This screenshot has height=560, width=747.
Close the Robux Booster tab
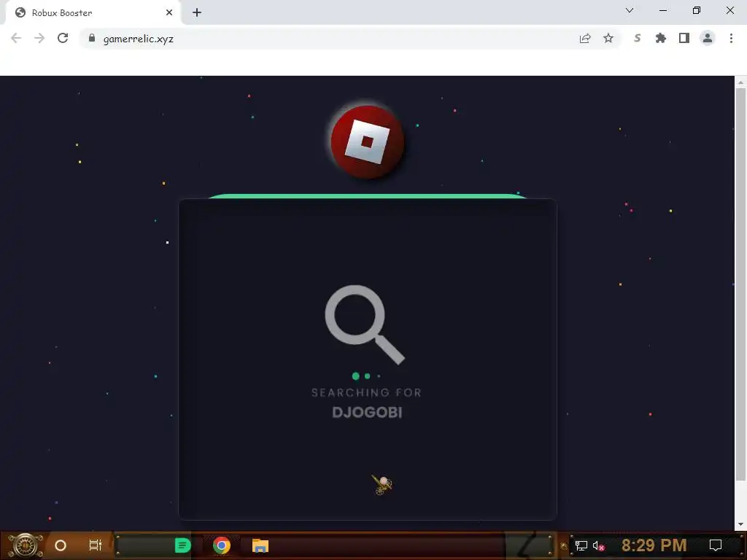pos(169,13)
